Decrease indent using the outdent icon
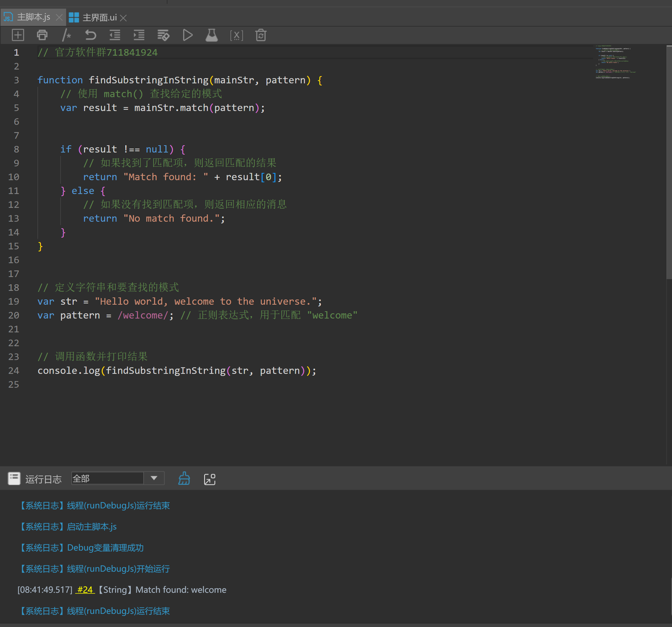Viewport: 672px width, 627px height. [x=115, y=35]
